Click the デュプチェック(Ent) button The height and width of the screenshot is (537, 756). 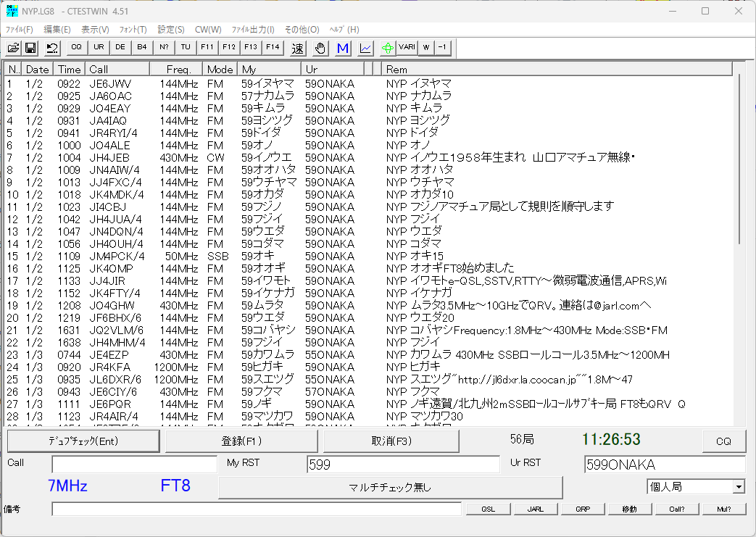coord(83,441)
